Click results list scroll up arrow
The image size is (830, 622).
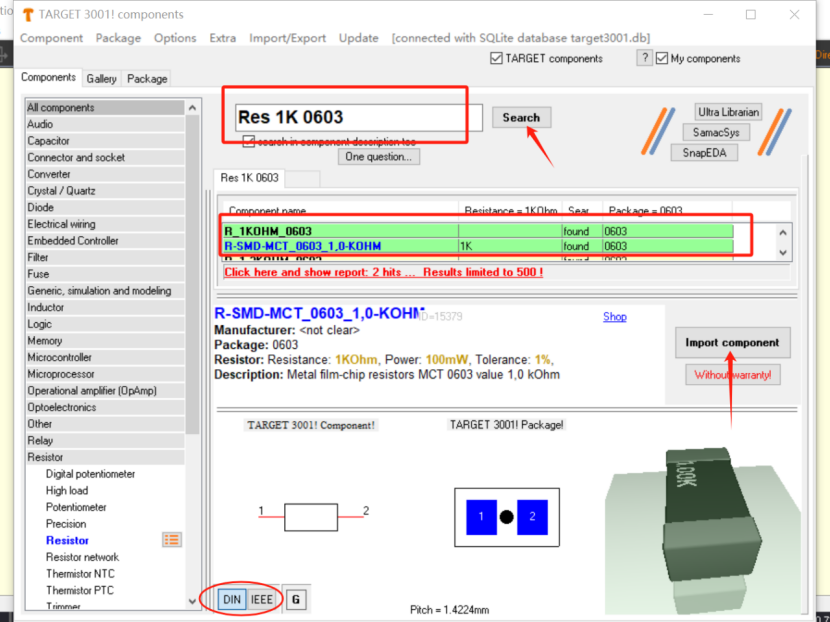783,232
